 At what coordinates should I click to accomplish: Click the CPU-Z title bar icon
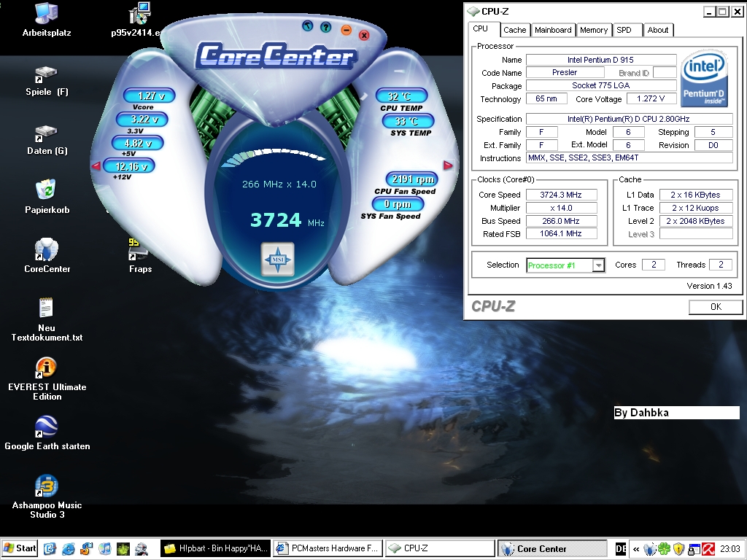473,12
